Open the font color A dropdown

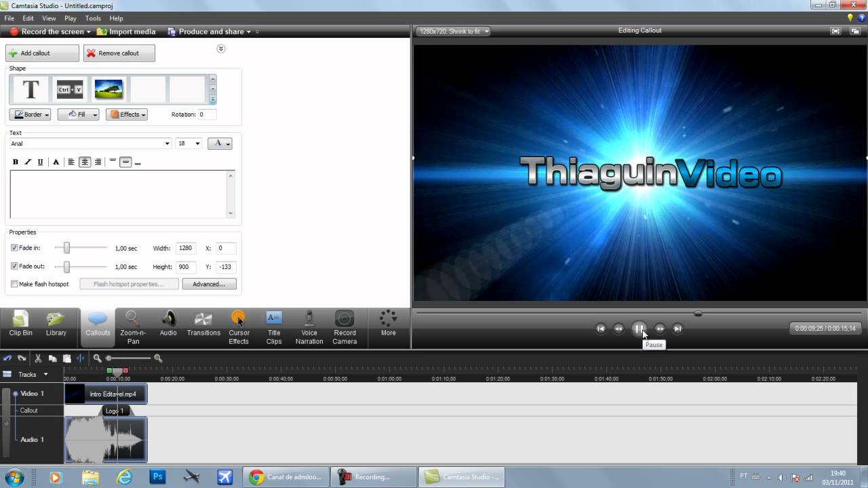click(x=220, y=144)
